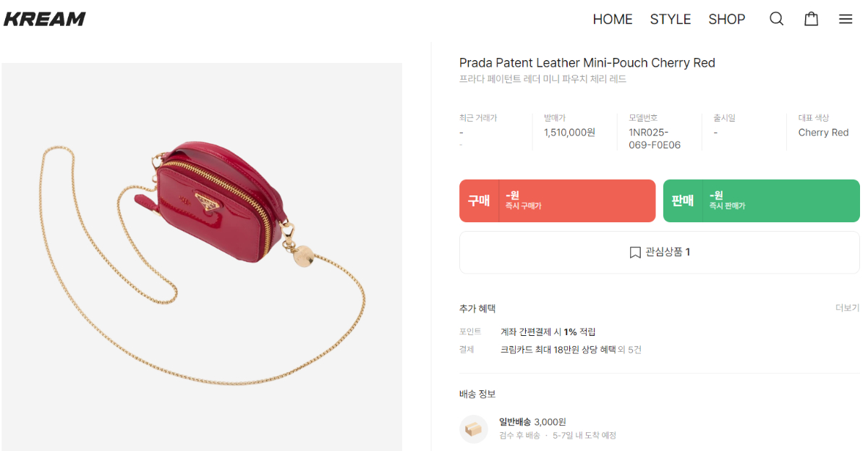Click the 일반배송 3,000원 shipping option
Image resolution: width=868 pixels, height=451 pixels.
coord(532,421)
